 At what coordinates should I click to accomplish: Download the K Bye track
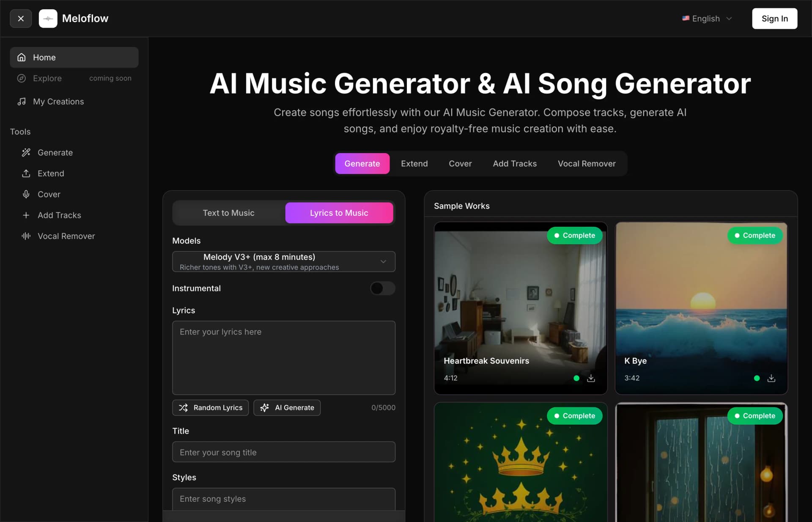point(771,378)
